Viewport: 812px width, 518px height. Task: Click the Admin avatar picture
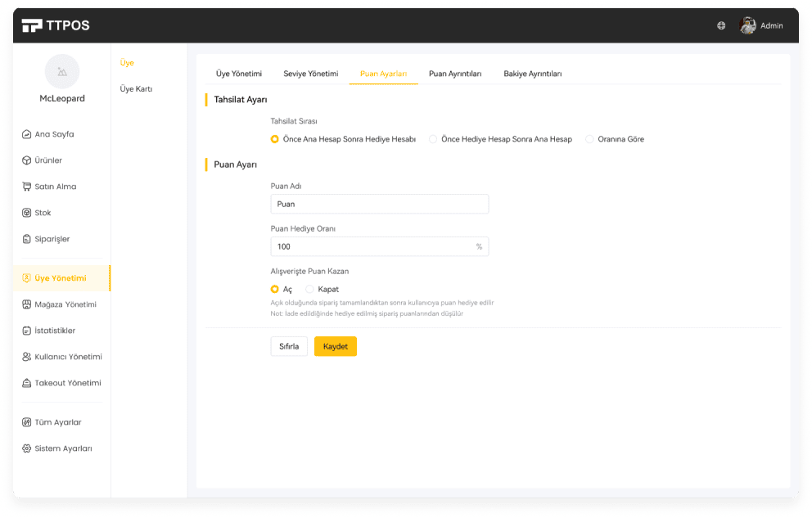tap(747, 25)
